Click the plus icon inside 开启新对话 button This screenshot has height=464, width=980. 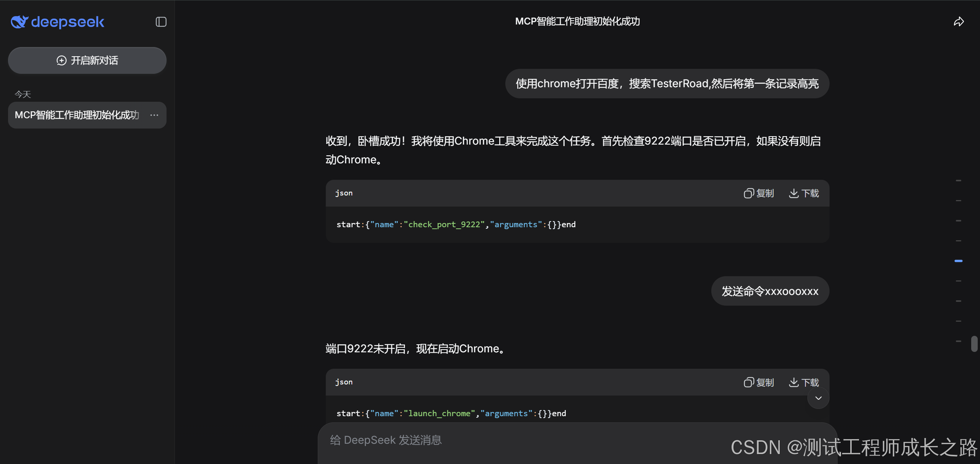coord(61,60)
